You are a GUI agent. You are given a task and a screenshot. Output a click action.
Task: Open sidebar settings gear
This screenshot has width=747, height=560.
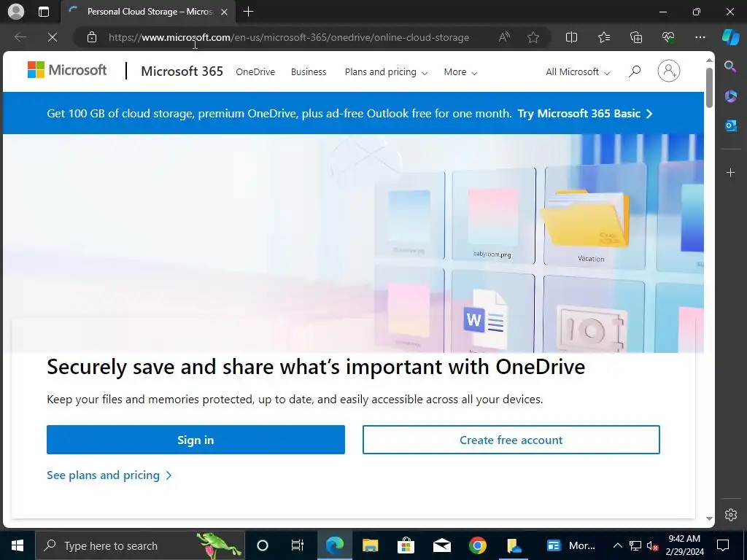(x=731, y=515)
